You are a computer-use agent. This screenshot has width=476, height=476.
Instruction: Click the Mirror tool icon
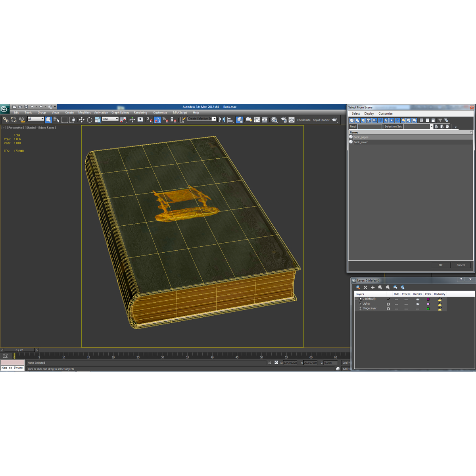coord(222,119)
